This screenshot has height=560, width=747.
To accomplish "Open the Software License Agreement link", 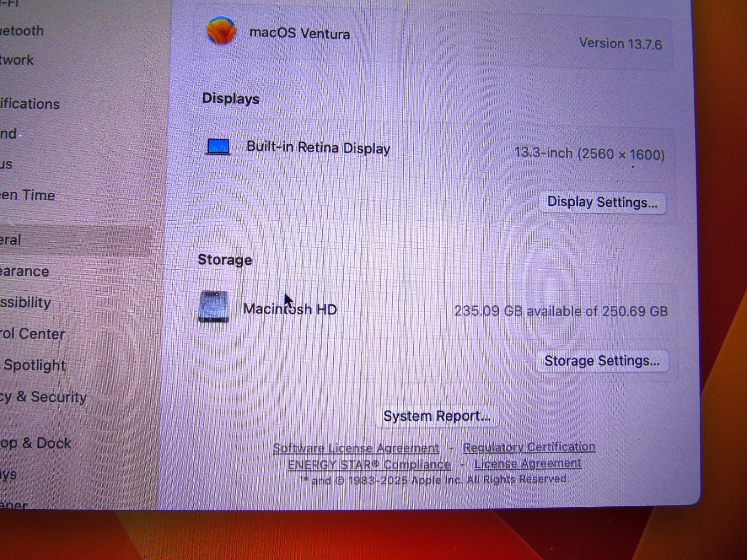I will [x=356, y=448].
